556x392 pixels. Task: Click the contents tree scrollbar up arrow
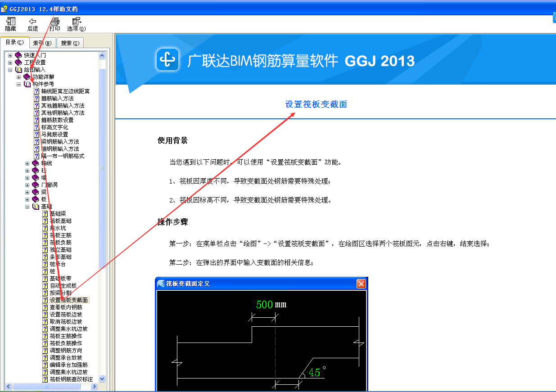point(102,56)
